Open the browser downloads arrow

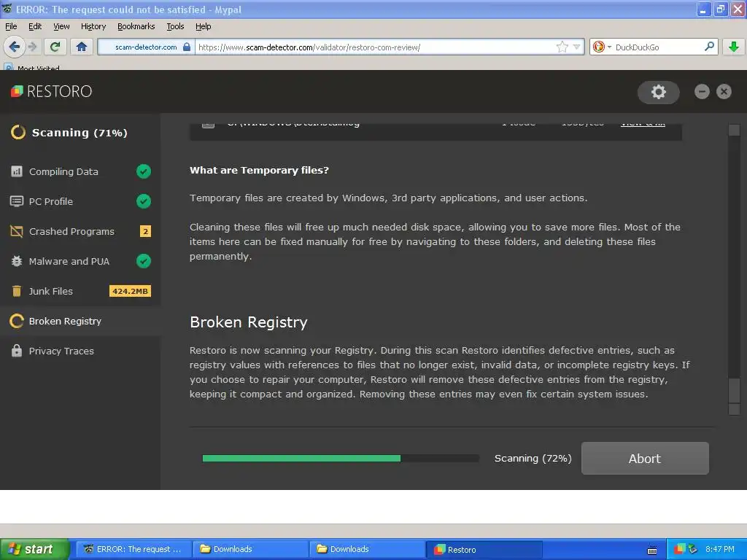734,47
